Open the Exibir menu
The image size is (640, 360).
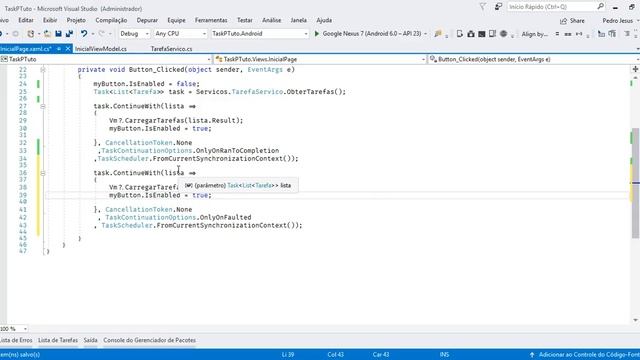(x=50, y=20)
